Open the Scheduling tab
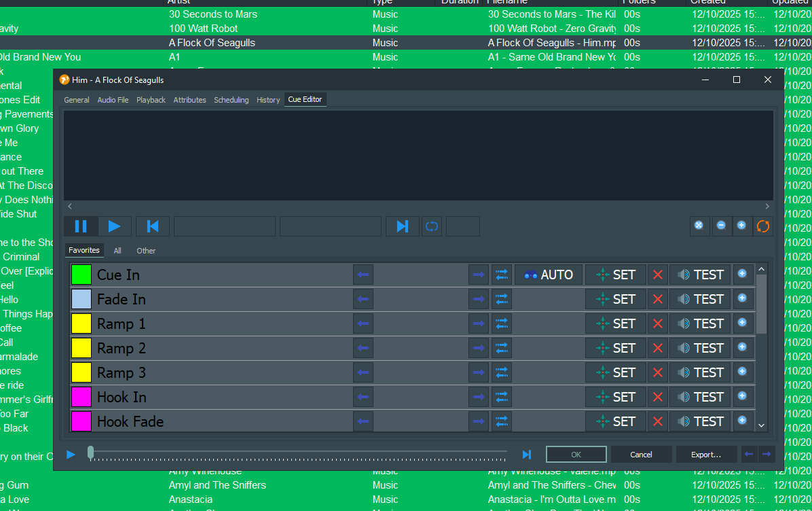The image size is (812, 511). pyautogui.click(x=231, y=100)
